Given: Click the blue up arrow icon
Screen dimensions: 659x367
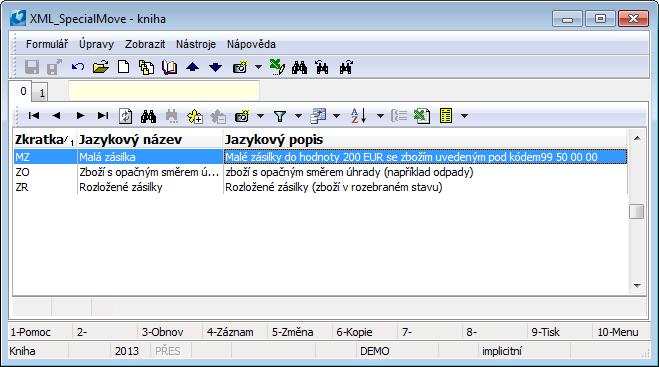Looking at the screenshot, I should click(192, 67).
